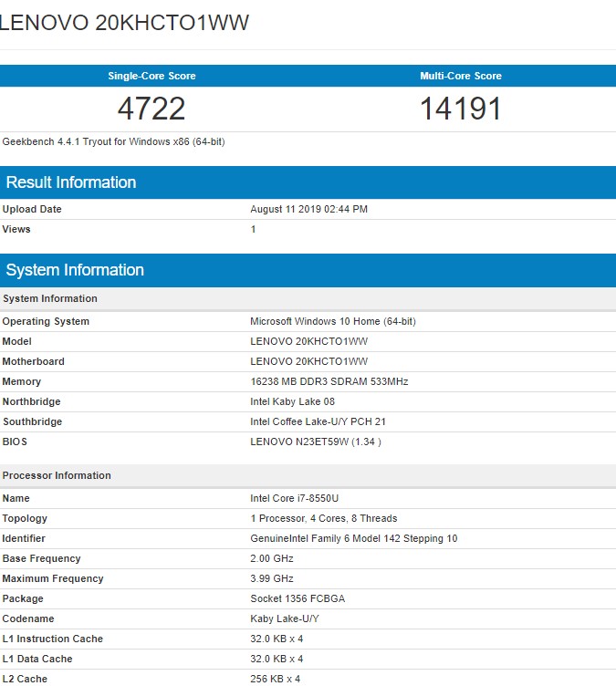616x686 pixels.
Task: Click the L1 Data Cache label
Action: tap(37, 660)
